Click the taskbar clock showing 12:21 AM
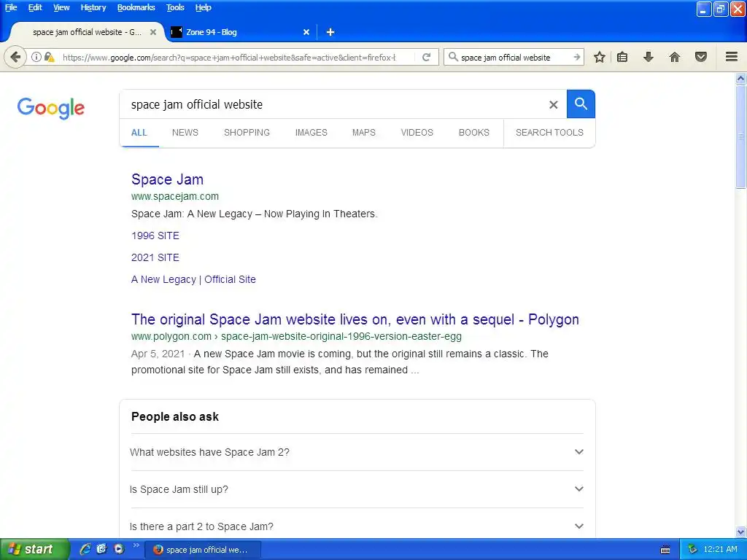 [720, 549]
